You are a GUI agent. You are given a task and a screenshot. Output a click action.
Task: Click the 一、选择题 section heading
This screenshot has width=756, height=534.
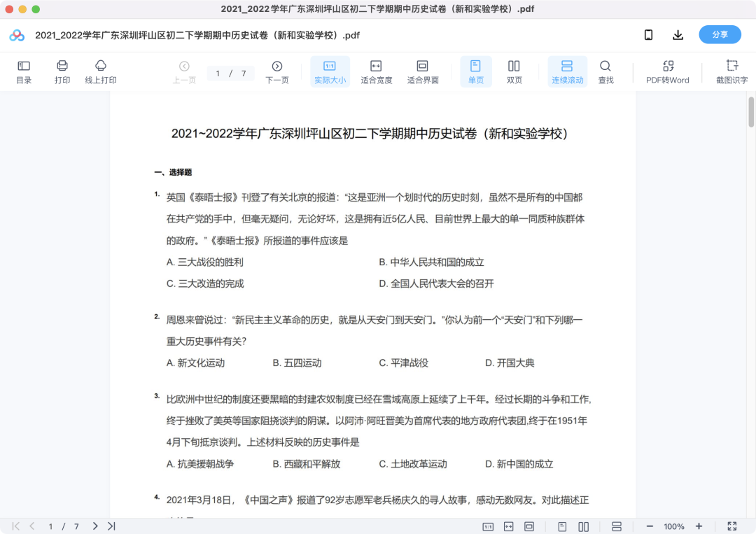point(173,172)
